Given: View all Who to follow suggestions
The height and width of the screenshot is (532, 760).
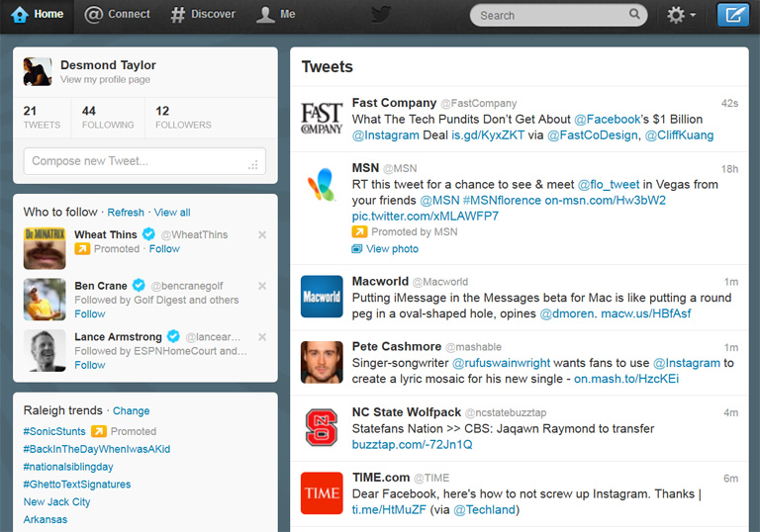Looking at the screenshot, I should click(x=172, y=213).
